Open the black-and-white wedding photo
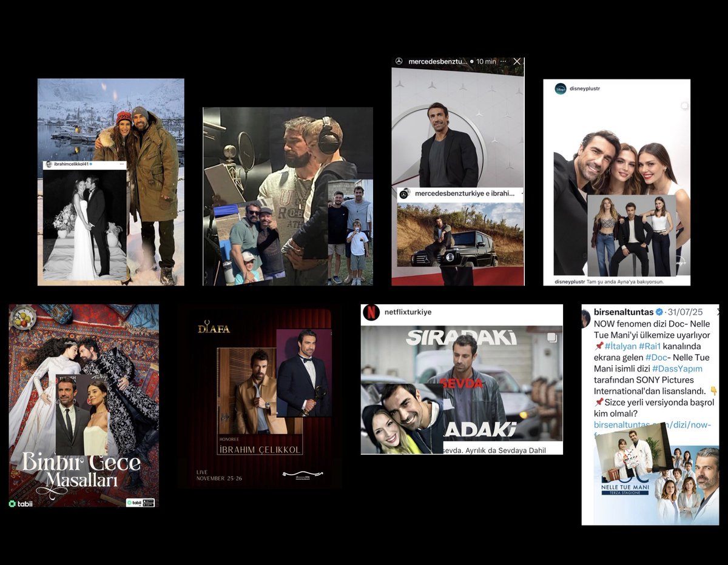This screenshot has height=565, width=728. [x=84, y=224]
